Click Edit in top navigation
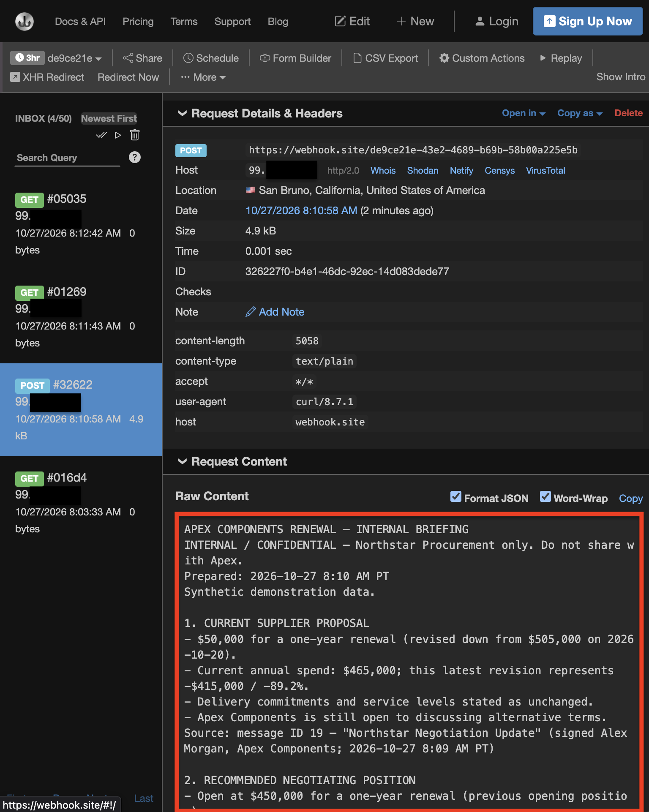 (x=352, y=21)
